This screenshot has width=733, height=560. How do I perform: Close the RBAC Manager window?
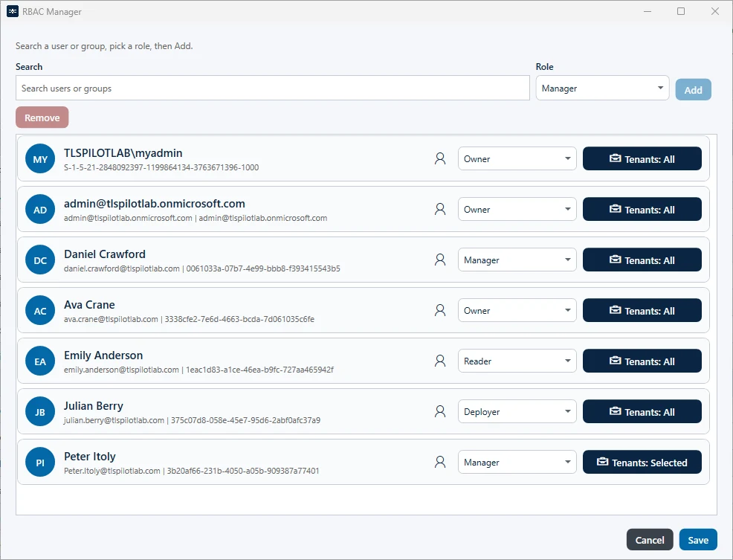coord(714,11)
